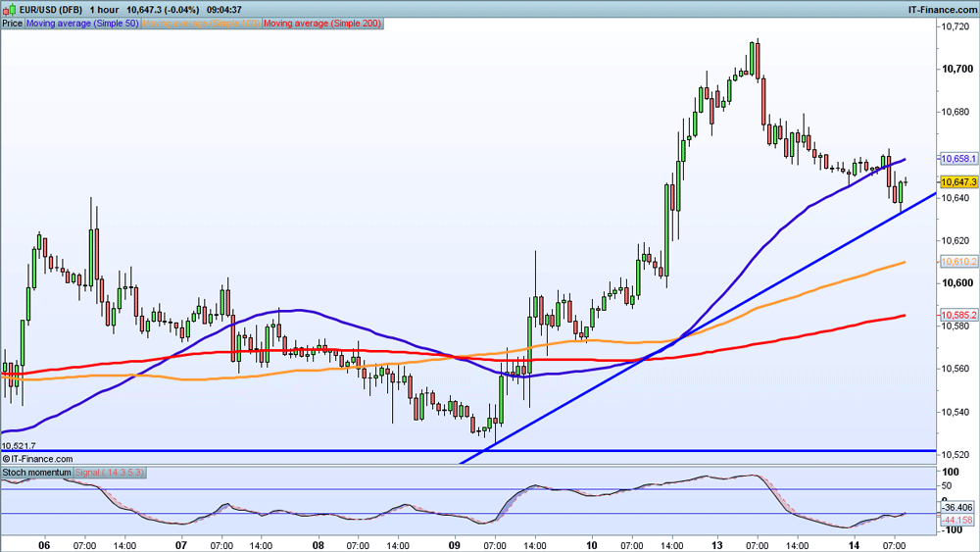Select Moving average (Simple 50) label
980x552 pixels.
tap(82, 24)
